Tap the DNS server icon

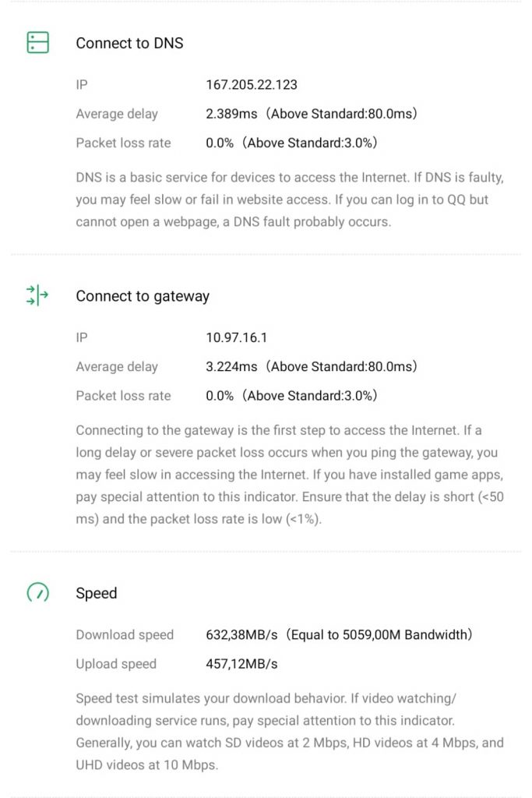[x=37, y=43]
